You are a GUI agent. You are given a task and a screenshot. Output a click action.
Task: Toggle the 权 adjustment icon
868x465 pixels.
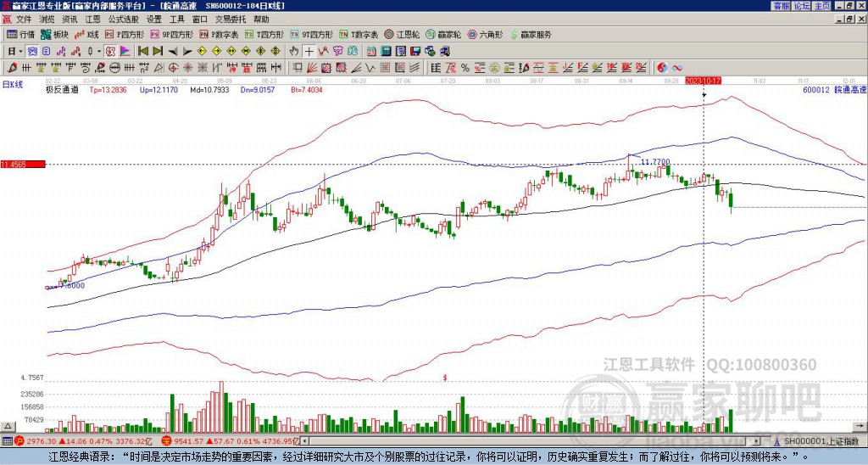(x=110, y=52)
